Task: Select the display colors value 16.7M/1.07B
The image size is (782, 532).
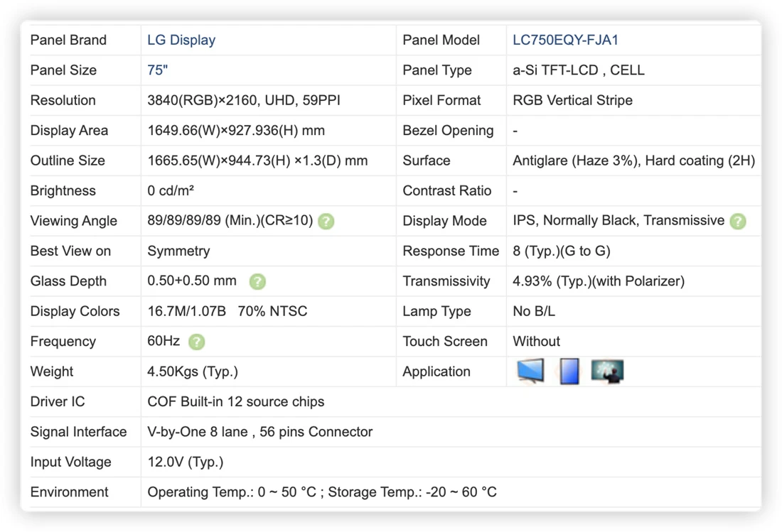Action: pyautogui.click(x=186, y=311)
